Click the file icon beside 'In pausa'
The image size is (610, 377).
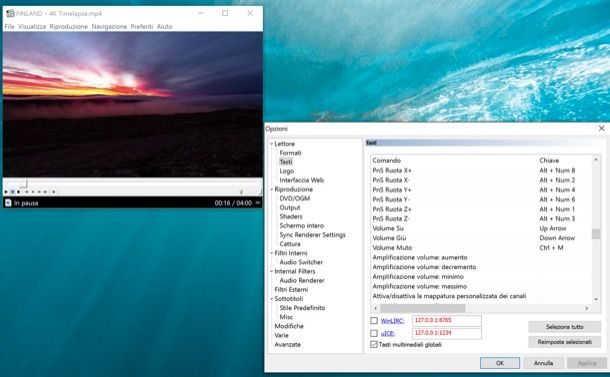coord(8,203)
